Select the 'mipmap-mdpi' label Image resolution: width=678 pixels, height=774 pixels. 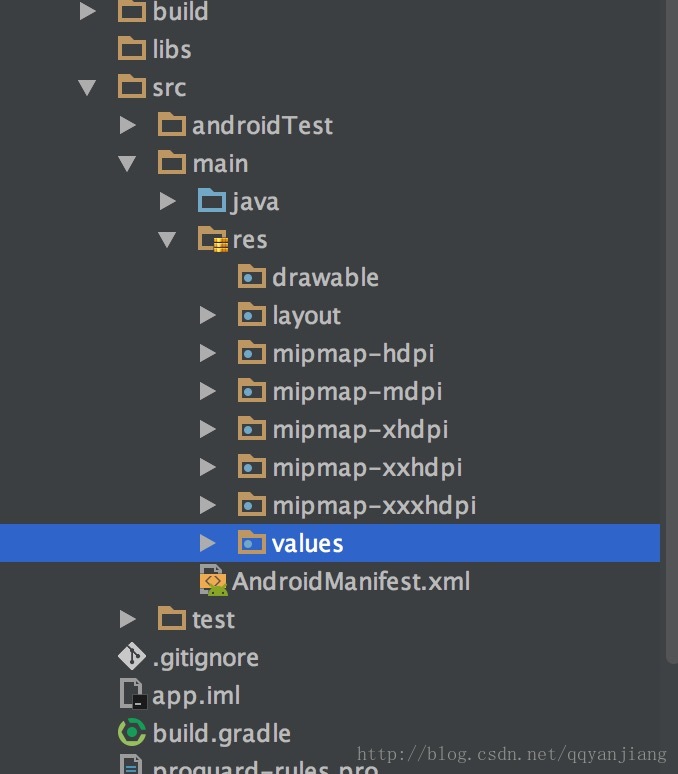tap(357, 392)
